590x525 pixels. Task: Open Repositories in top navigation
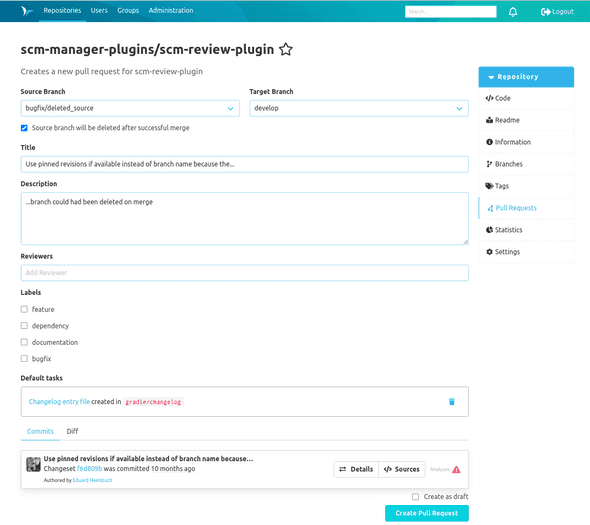coord(62,11)
